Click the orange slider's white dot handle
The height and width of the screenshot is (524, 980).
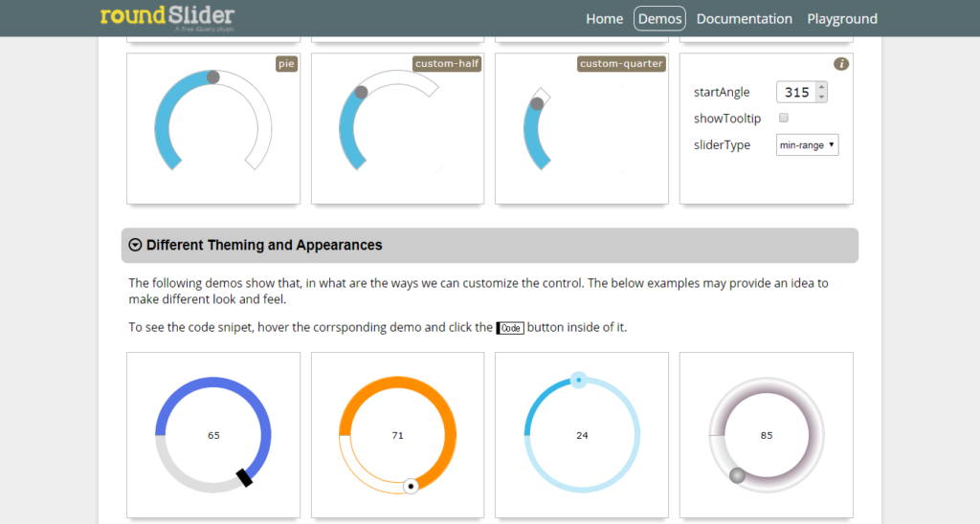point(411,486)
